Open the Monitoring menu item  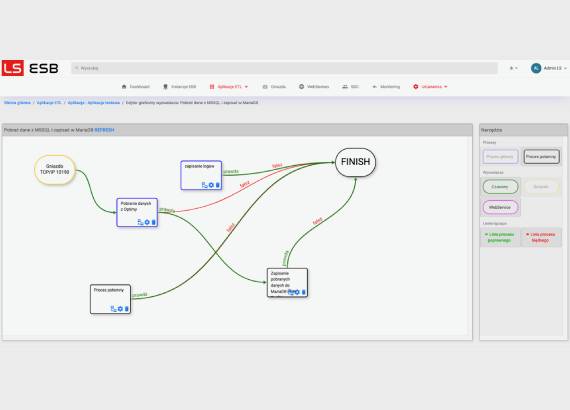coord(386,87)
